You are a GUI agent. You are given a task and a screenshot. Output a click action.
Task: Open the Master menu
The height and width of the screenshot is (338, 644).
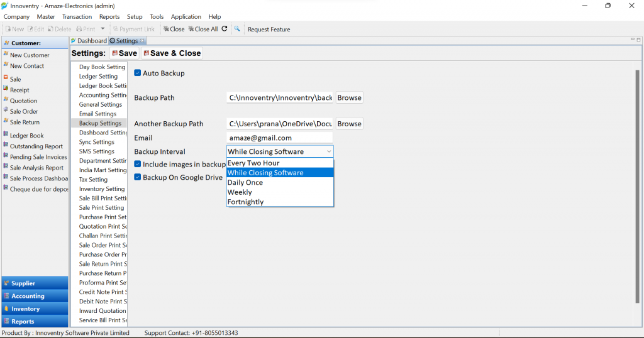45,17
